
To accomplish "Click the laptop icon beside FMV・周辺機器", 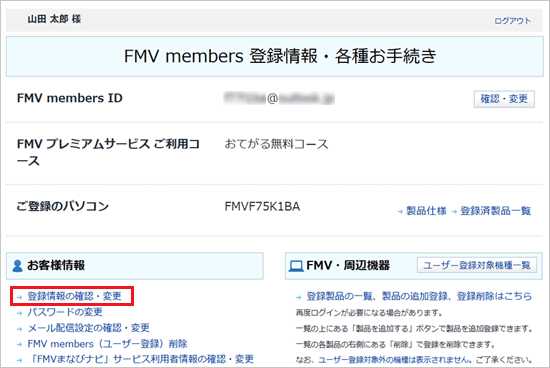I will [x=296, y=266].
